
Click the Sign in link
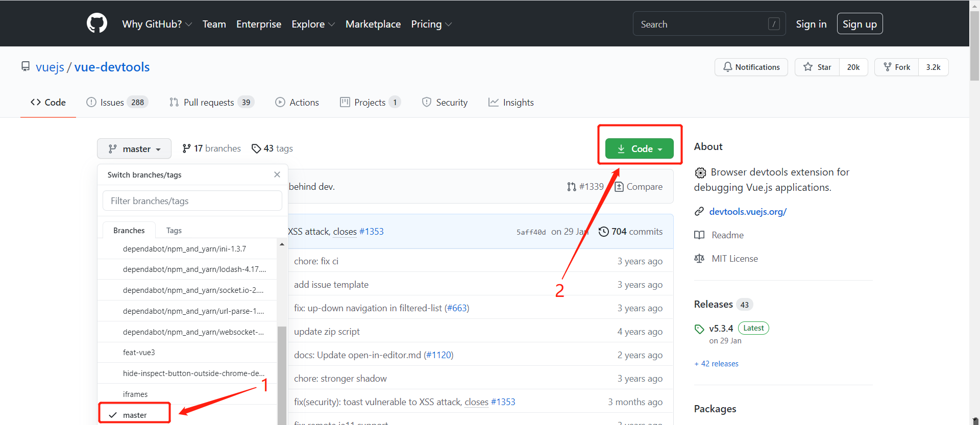[x=811, y=24]
